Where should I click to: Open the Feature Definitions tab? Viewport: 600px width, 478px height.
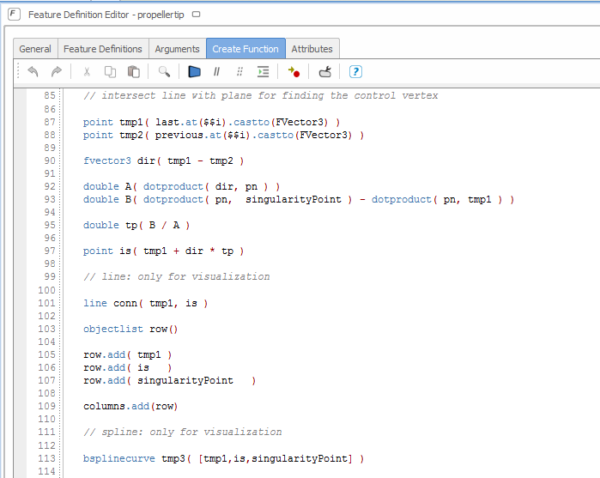click(103, 48)
